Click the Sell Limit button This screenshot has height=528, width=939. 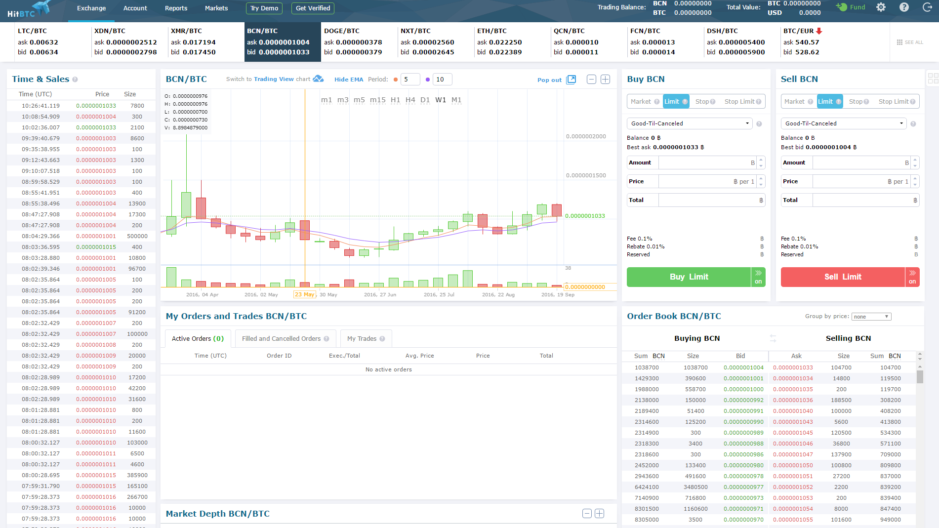[843, 277]
